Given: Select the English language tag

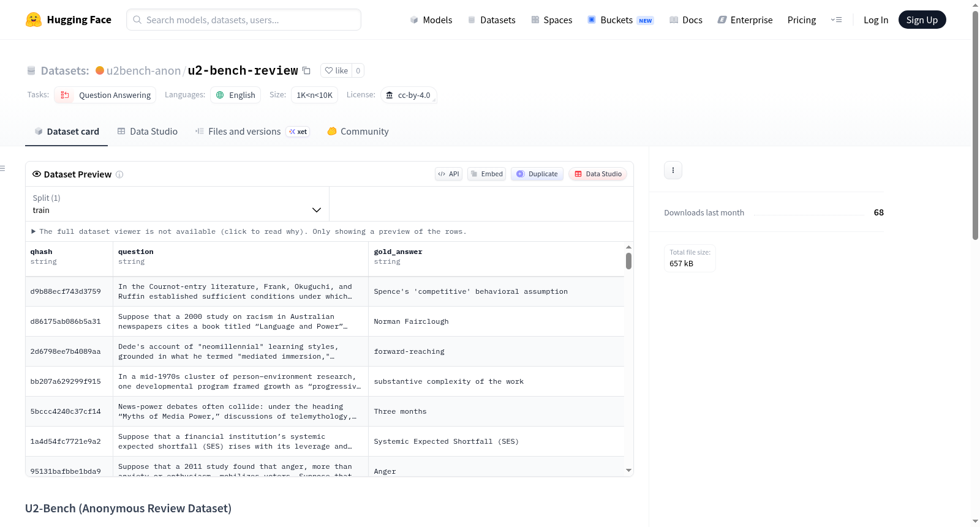Looking at the screenshot, I should point(236,95).
